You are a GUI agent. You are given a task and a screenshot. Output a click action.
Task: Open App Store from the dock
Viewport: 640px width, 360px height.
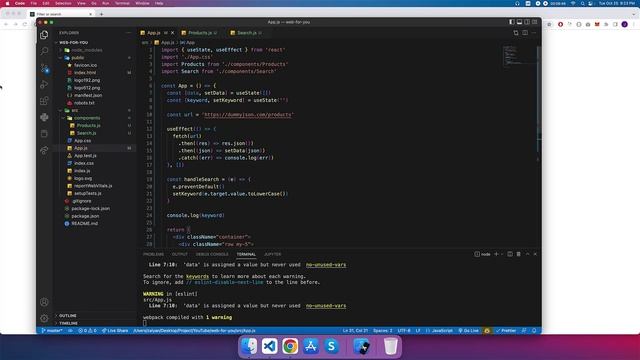coord(311,346)
